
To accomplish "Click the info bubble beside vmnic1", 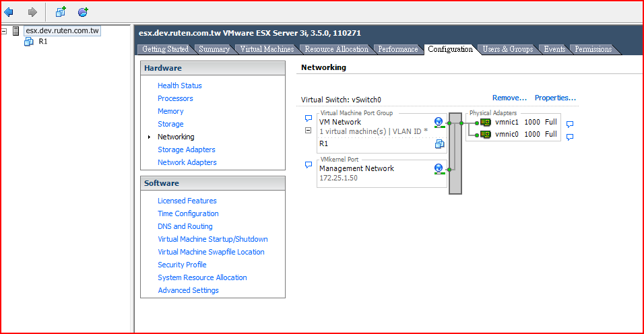I will tap(570, 125).
